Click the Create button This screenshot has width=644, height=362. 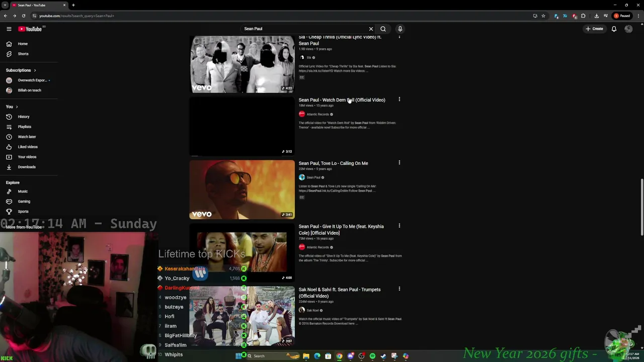(594, 29)
